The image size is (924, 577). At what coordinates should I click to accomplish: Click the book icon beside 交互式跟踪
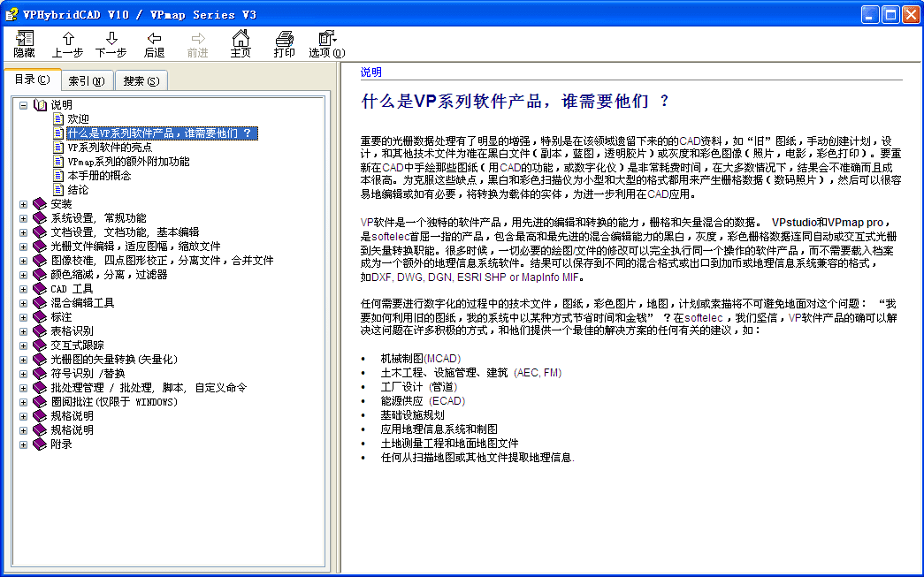(40, 345)
